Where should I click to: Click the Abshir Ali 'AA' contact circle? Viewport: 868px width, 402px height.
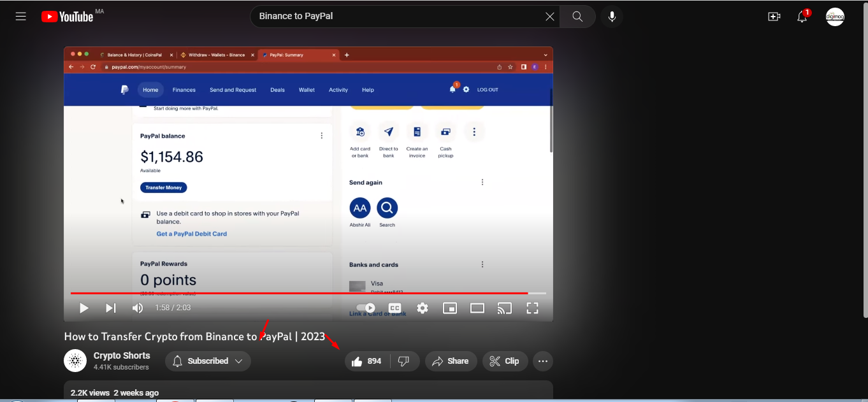pos(360,208)
